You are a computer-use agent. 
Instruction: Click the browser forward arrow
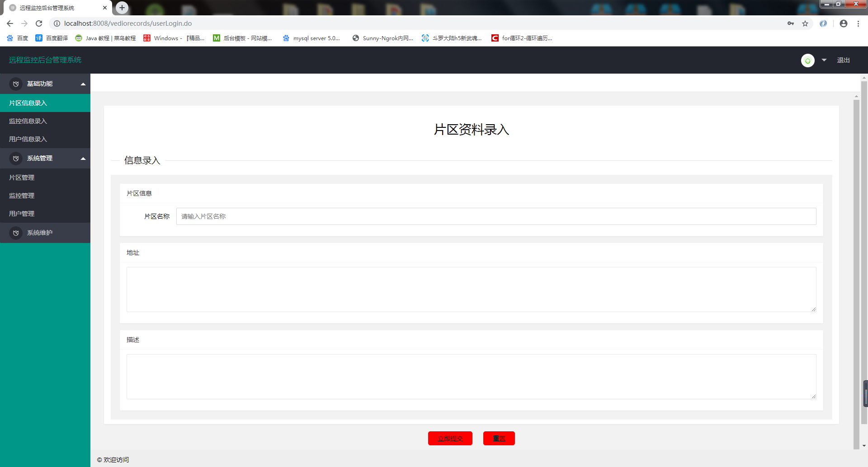pyautogui.click(x=24, y=23)
